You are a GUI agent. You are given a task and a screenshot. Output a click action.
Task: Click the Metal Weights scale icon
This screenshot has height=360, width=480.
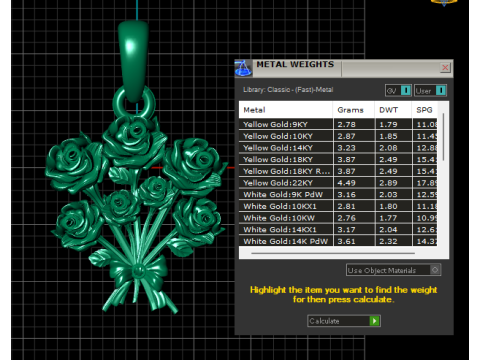[x=243, y=68]
